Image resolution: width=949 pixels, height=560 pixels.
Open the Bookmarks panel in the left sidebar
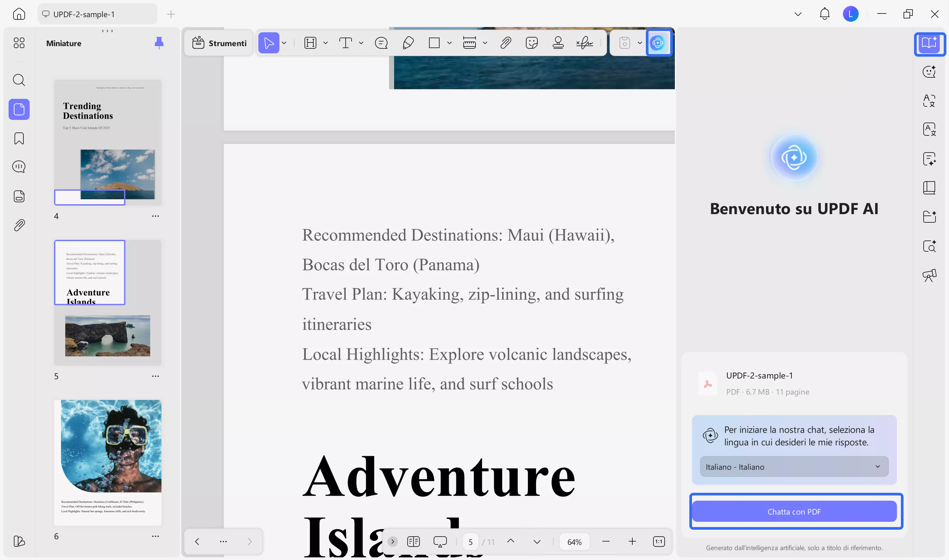point(18,138)
